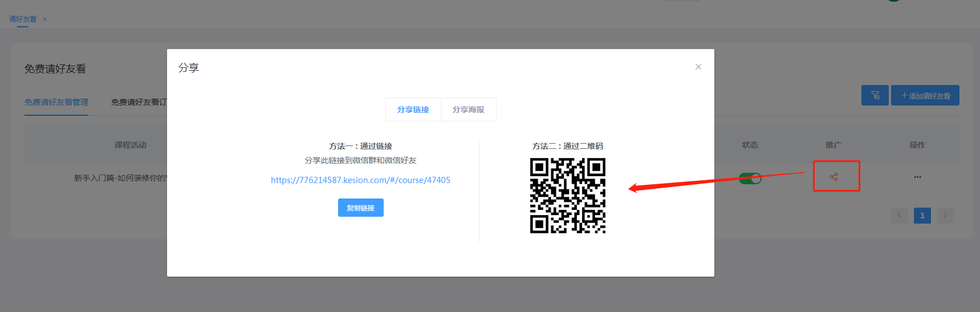Click the 方法二：通过二维码 heading

[x=568, y=146]
